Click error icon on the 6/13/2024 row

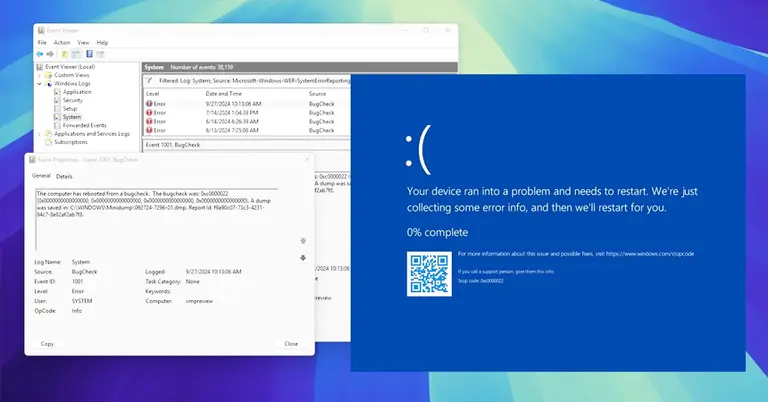149,130
